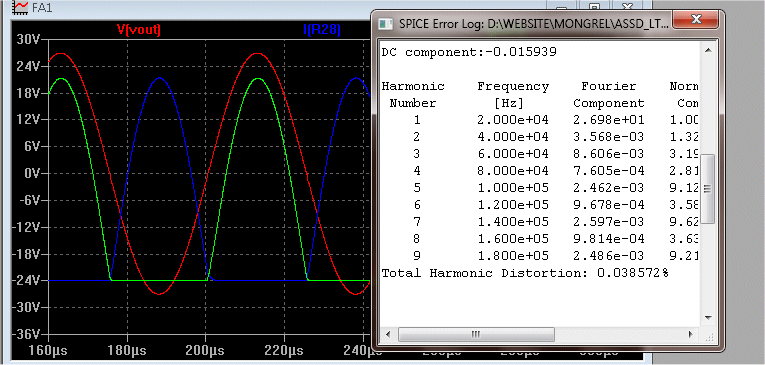Click the 7.605e-04 Fourier component value

(608, 171)
